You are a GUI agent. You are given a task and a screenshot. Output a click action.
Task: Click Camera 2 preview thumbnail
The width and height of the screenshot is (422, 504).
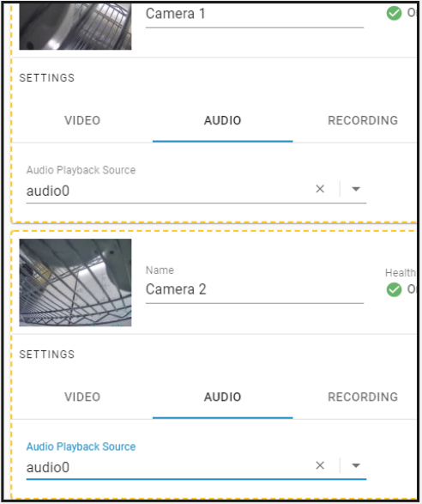[x=75, y=282]
